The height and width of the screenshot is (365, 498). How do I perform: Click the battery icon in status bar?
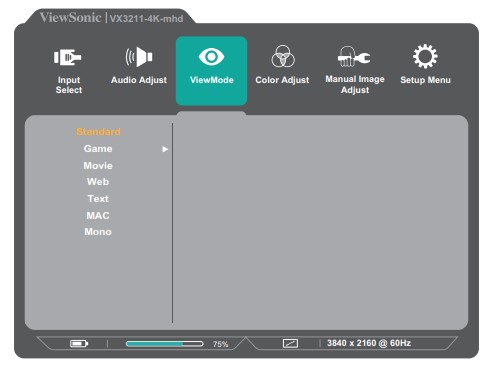coord(79,343)
